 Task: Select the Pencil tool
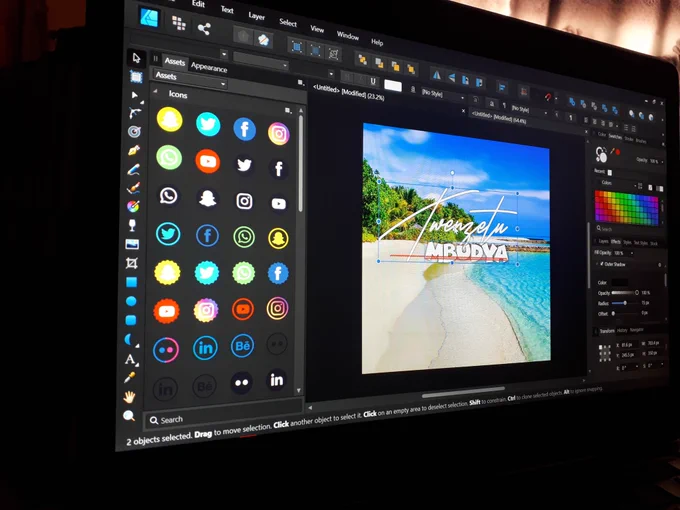click(x=134, y=169)
